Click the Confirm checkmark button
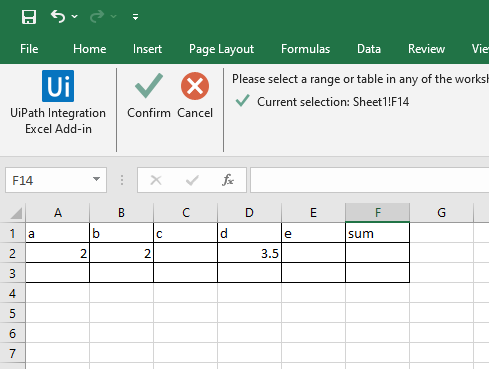Viewport: 489px width, 369px height. coord(149,96)
